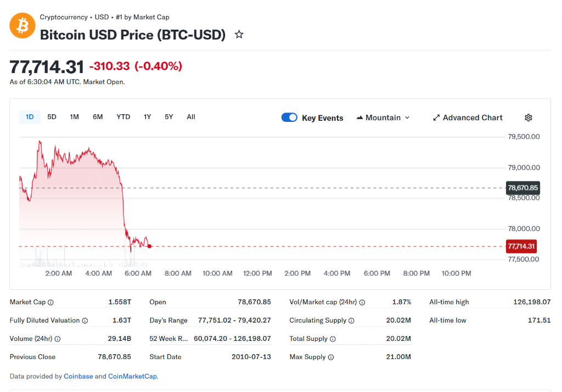Click info icon next to Volume (24hr)

pyautogui.click(x=58, y=339)
